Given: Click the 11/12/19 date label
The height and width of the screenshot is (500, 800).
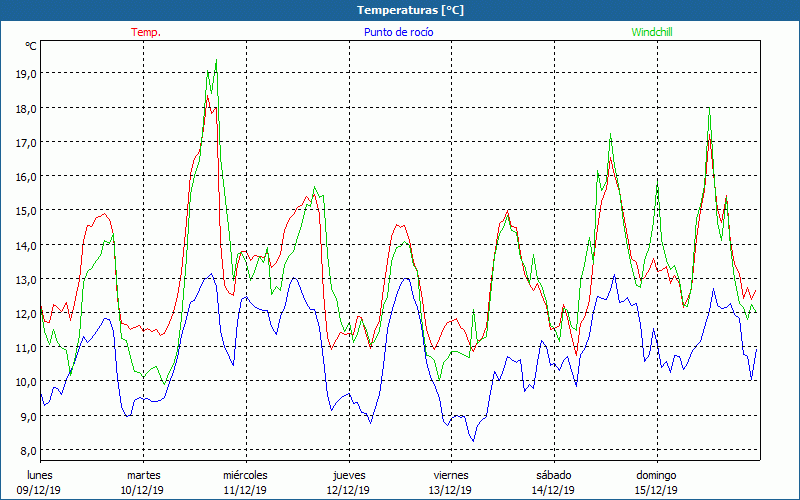Looking at the screenshot, I should (245, 490).
